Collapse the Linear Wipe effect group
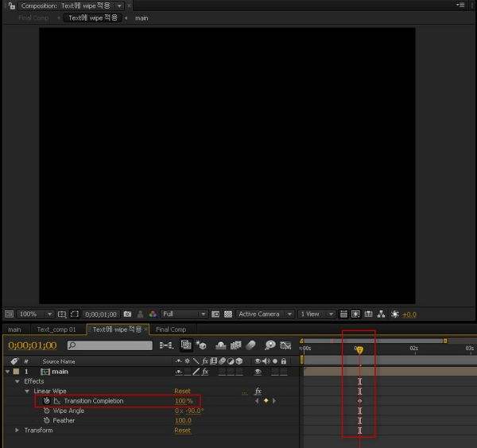This screenshot has width=477, height=448. pos(26,392)
